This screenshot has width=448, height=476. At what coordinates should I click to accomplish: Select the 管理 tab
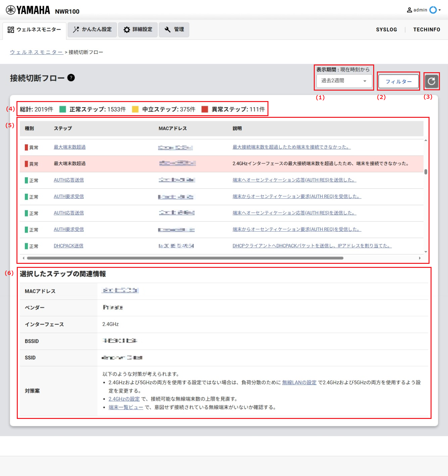coord(174,30)
